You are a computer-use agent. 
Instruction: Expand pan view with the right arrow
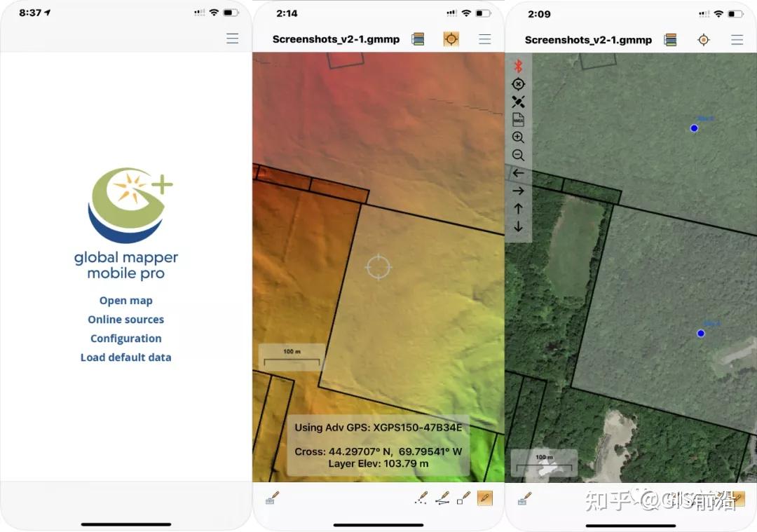click(518, 191)
